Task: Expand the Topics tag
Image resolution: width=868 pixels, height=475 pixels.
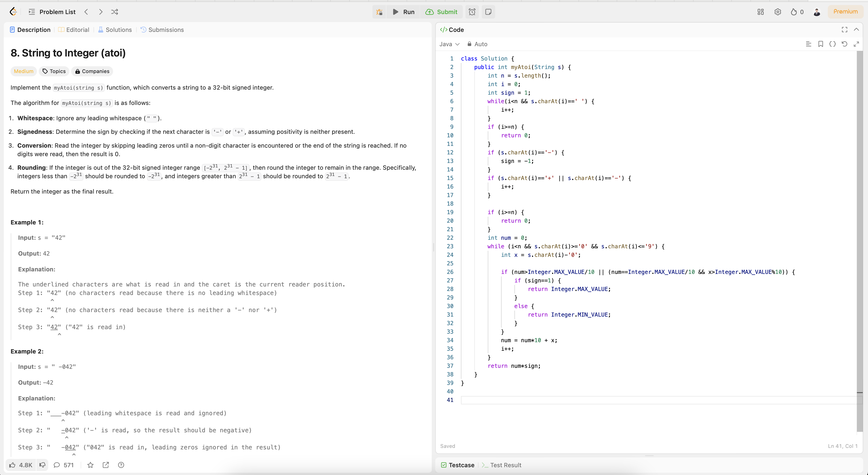Action: (x=54, y=71)
